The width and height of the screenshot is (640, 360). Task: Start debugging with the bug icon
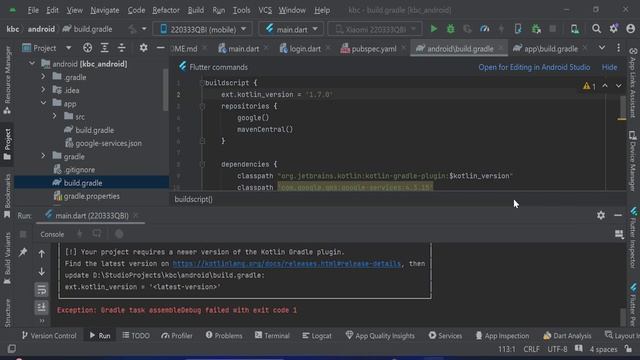[x=451, y=29]
